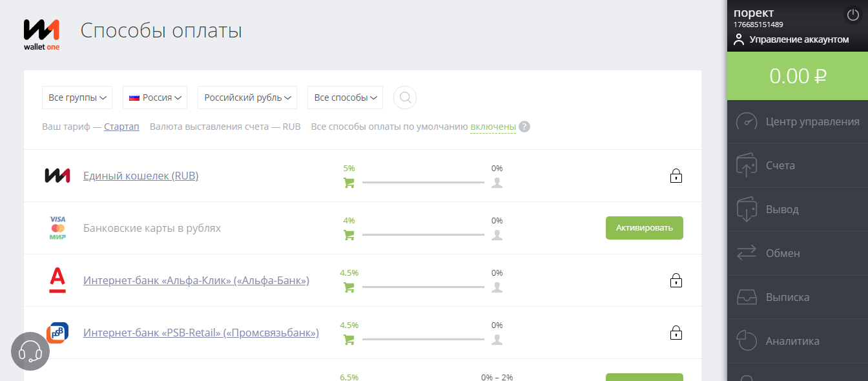Image resolution: width=868 pixels, height=381 pixels.
Task: Click the Единый кошелек commission slider
Action: tap(423, 183)
